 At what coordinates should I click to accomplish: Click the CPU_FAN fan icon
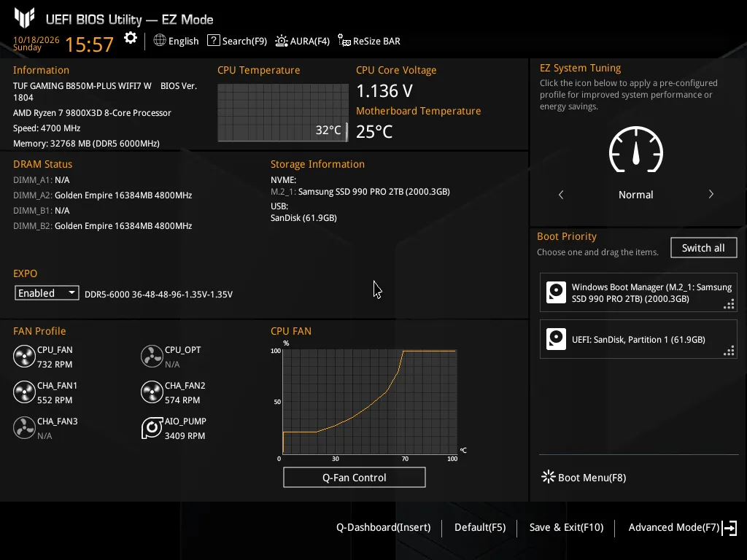click(24, 357)
